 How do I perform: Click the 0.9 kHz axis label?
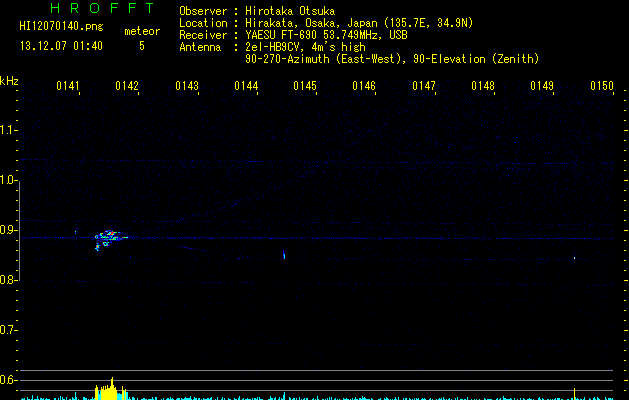coord(8,230)
